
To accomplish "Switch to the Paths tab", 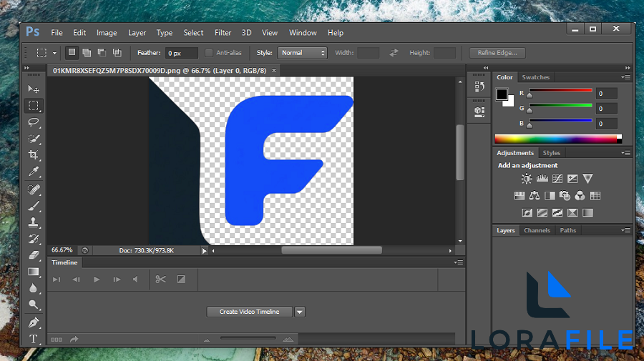I will pyautogui.click(x=568, y=231).
